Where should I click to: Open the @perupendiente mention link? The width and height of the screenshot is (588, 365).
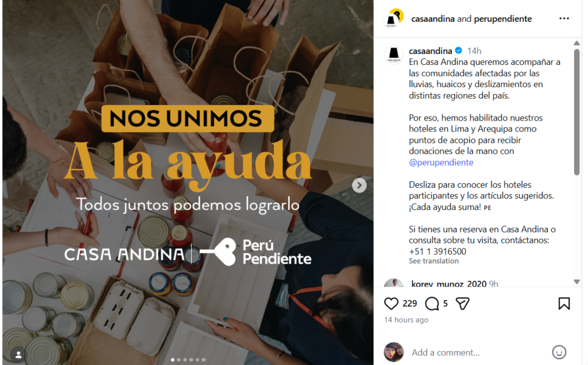point(441,162)
